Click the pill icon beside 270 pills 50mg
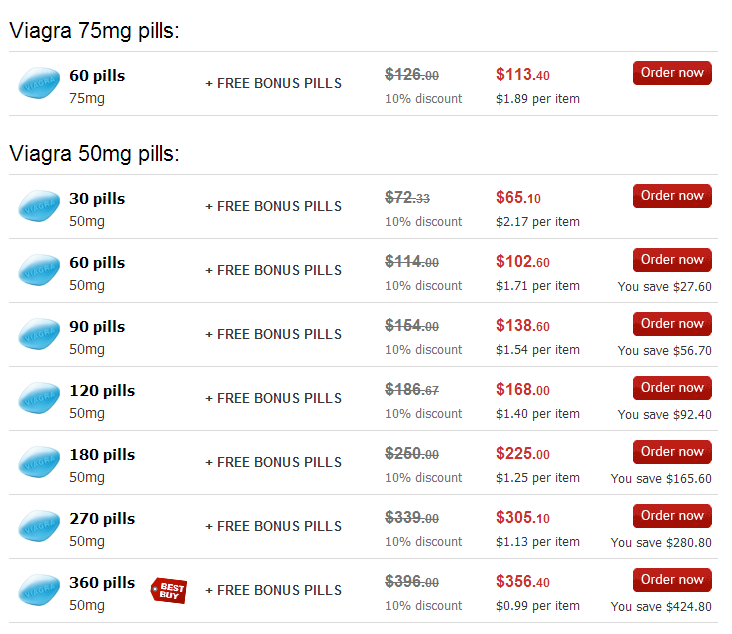732x634 pixels. tap(39, 526)
